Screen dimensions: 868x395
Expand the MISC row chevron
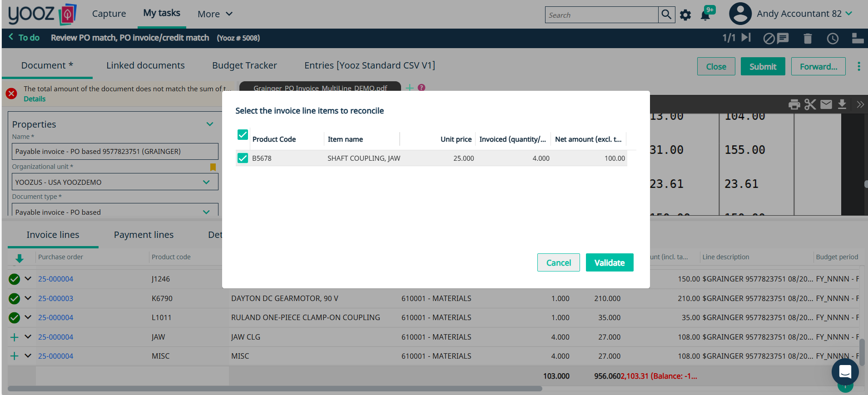tap(28, 356)
